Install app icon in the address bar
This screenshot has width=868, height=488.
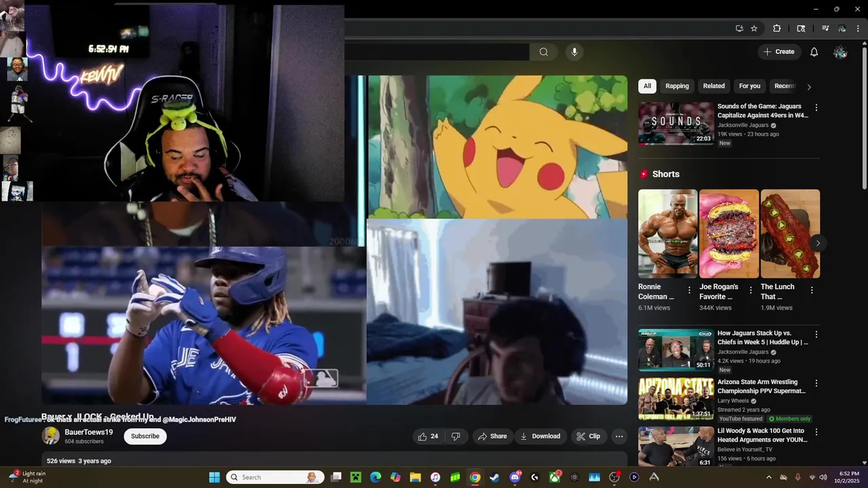click(739, 28)
